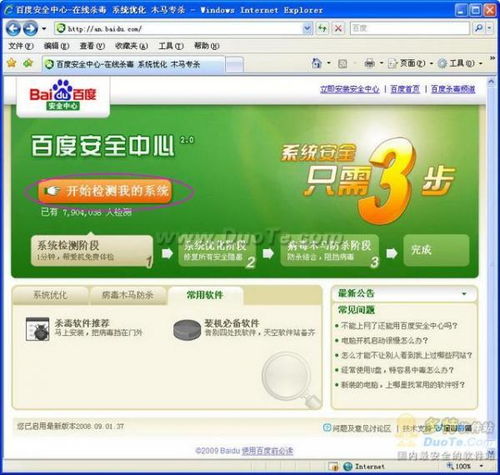Open search provider options dropdown arrow
Viewport: 500px width, 475px height.
click(489, 28)
